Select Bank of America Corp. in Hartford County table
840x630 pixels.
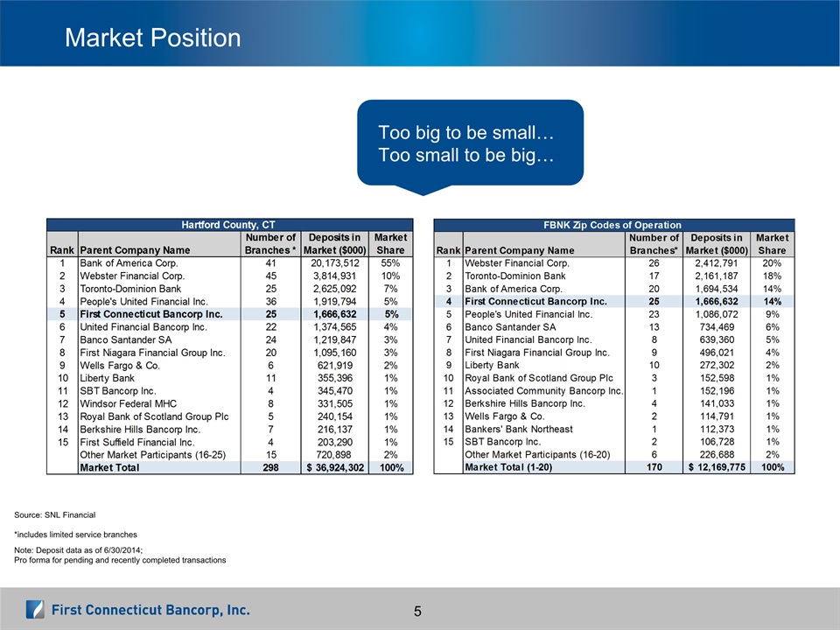(x=128, y=262)
